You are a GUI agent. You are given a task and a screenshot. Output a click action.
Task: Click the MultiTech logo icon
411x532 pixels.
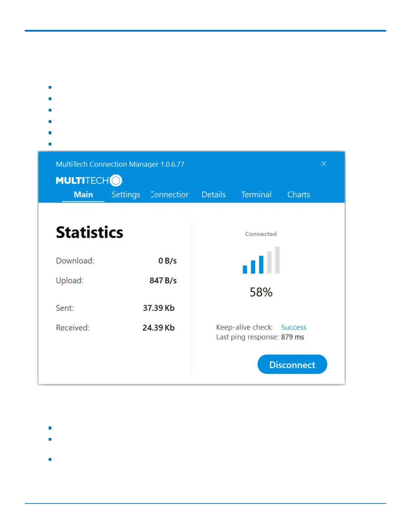pos(89,181)
